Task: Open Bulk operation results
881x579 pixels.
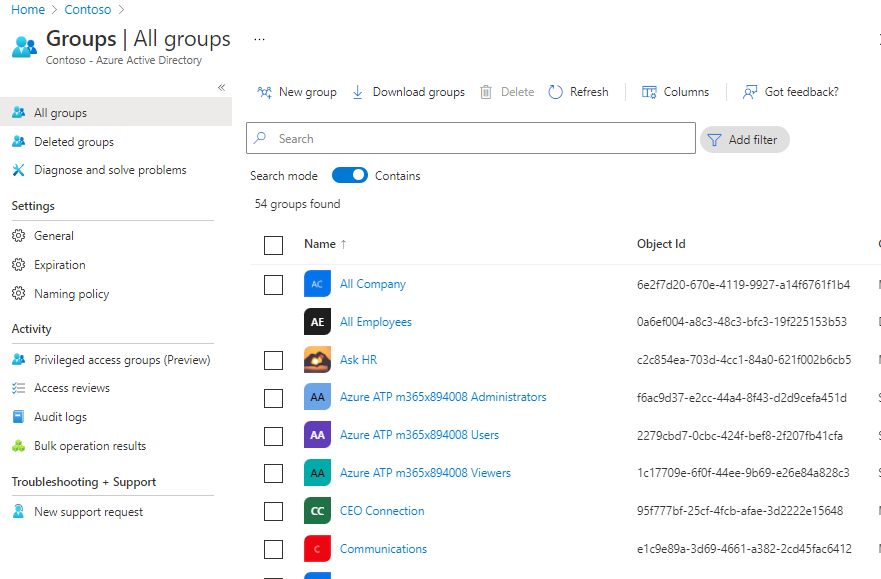Action: point(89,446)
